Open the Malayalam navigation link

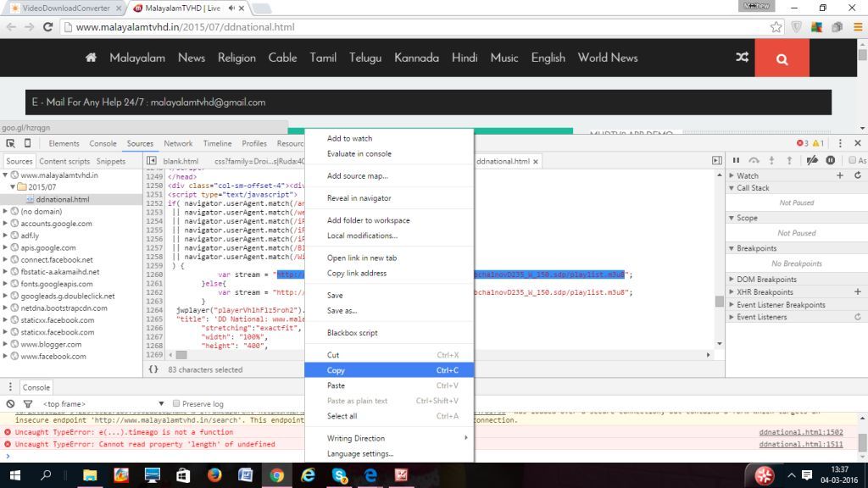137,58
